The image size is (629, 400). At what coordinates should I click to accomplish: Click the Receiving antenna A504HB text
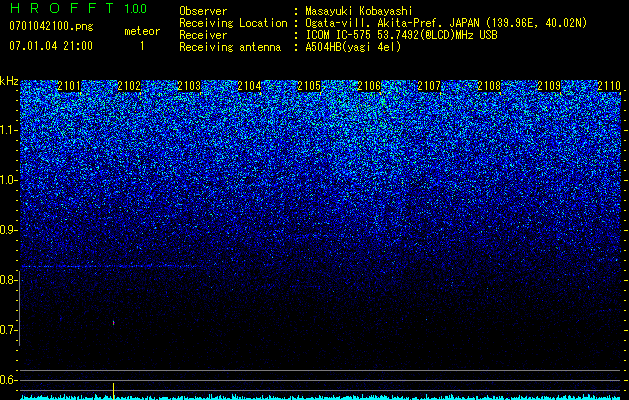click(x=353, y=47)
